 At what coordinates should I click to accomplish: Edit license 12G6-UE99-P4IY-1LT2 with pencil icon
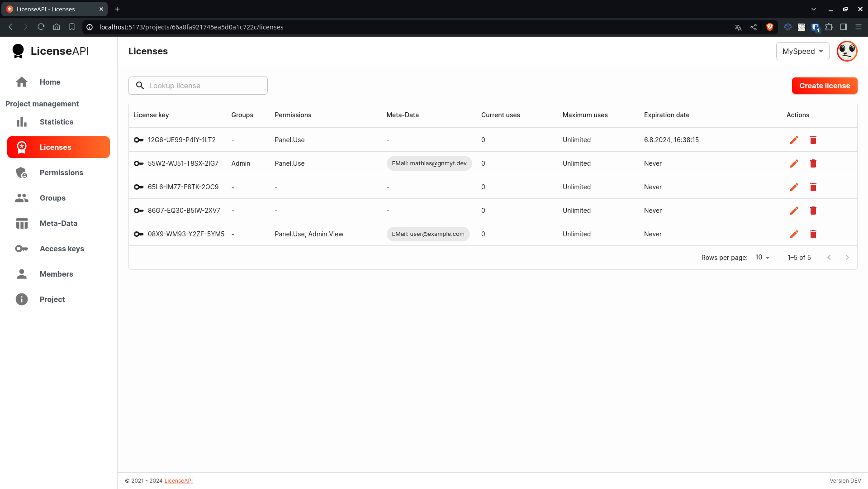794,140
